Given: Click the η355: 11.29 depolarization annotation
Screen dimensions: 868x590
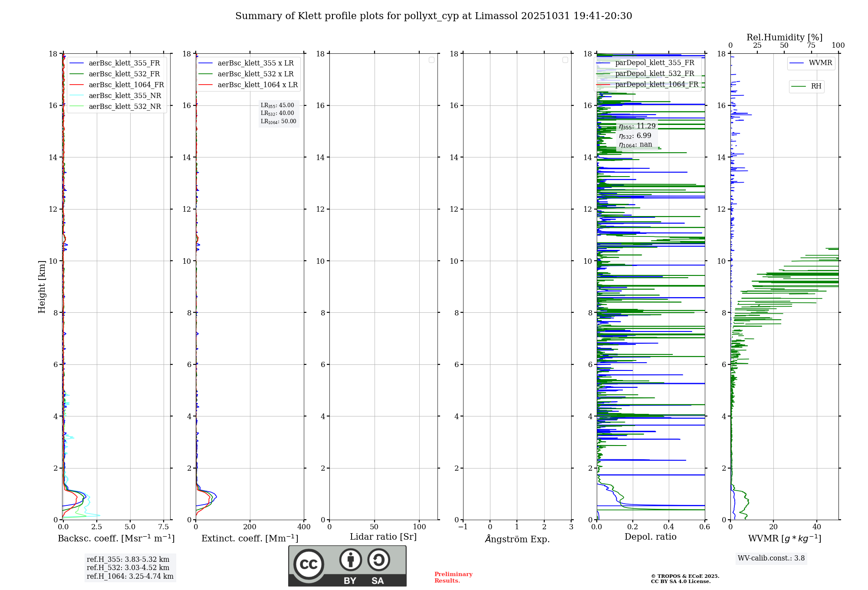Looking at the screenshot, I should click(637, 126).
